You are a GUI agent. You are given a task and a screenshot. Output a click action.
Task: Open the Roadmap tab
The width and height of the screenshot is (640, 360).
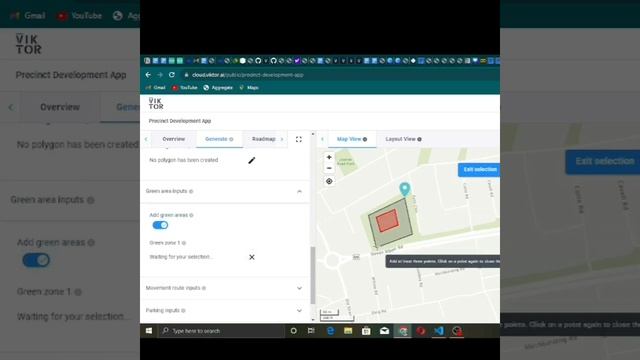click(263, 139)
